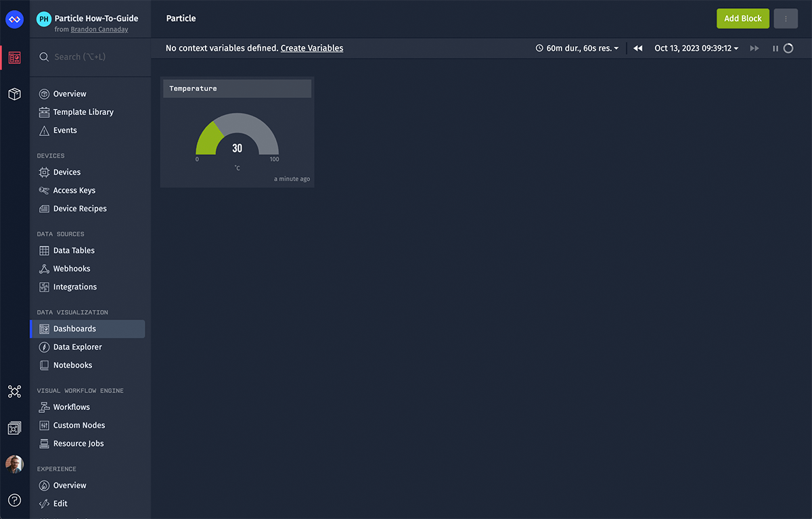Step forward in time with fast-forward
The height and width of the screenshot is (519, 812).
click(x=754, y=49)
